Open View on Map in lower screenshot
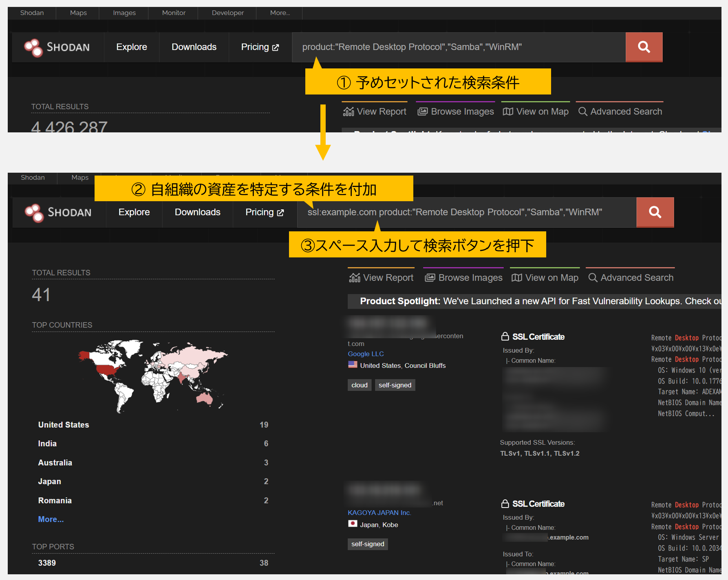This screenshot has width=728, height=580. [x=545, y=278]
